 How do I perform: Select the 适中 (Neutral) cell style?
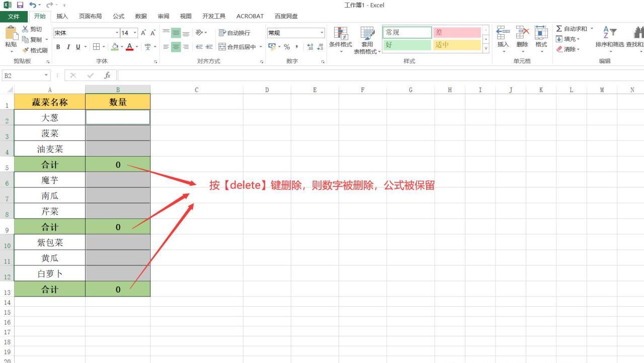tap(457, 45)
